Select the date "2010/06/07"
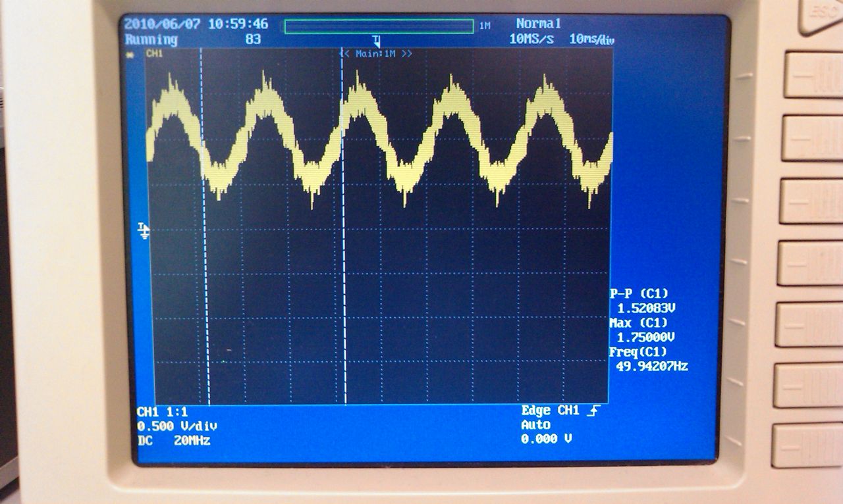843x504 pixels. click(x=162, y=24)
